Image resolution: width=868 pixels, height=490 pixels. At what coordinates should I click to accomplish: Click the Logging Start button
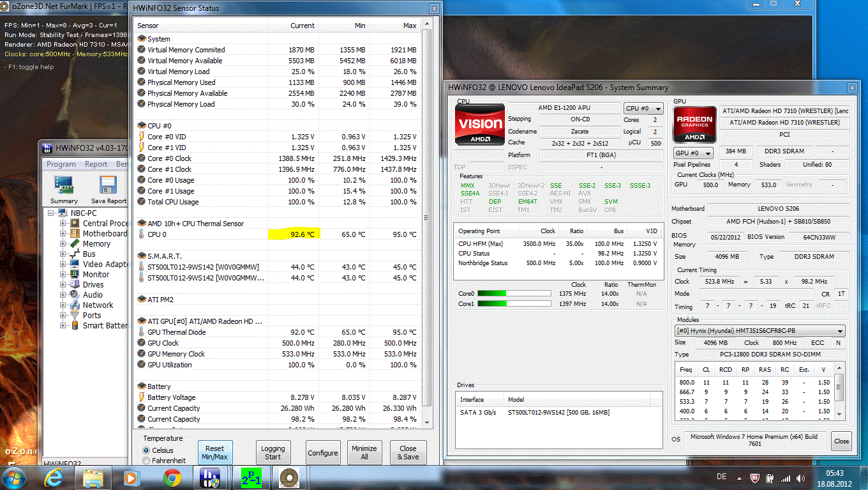[273, 452]
